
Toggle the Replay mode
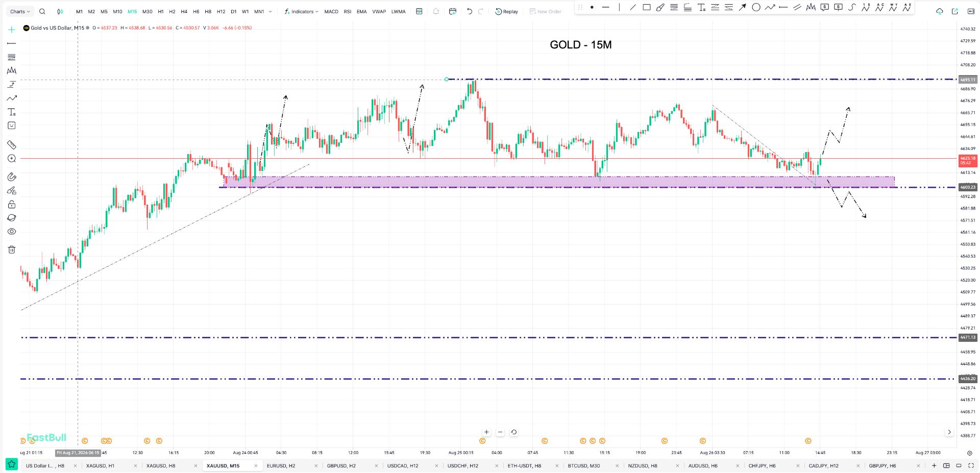pos(506,11)
